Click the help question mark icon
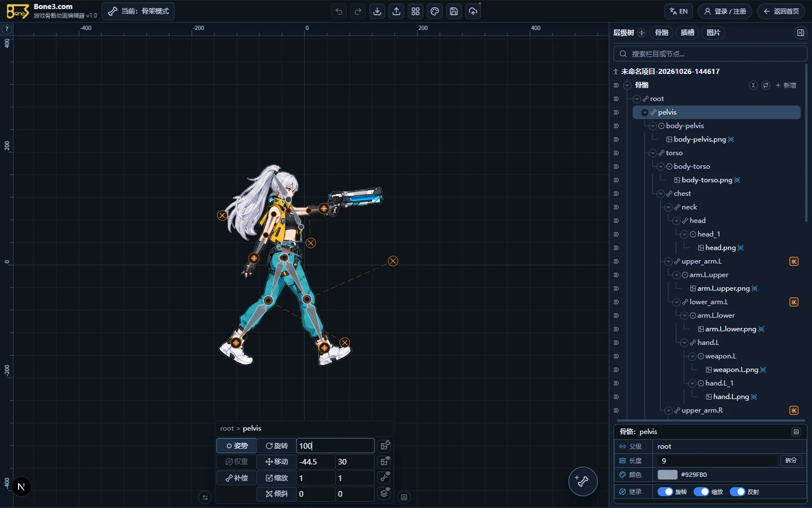This screenshot has height=508, width=812. tap(6, 29)
